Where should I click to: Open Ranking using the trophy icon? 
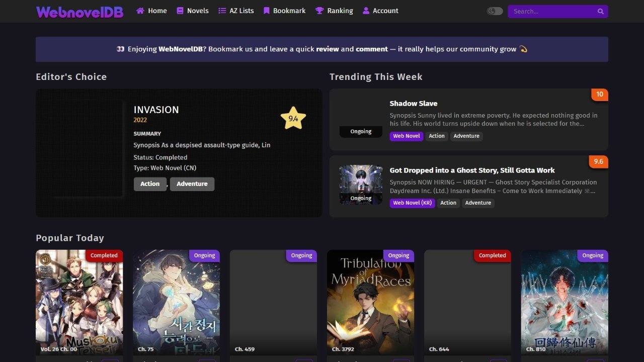click(x=319, y=11)
